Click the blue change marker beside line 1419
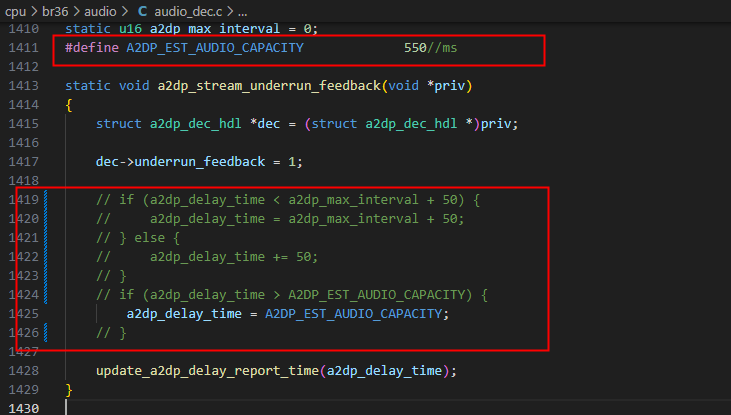731x415 pixels. click(45, 200)
